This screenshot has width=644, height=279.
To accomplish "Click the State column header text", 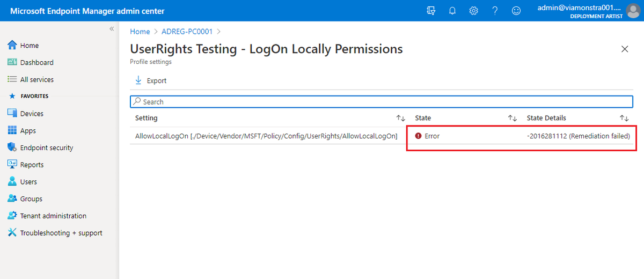I will point(423,118).
